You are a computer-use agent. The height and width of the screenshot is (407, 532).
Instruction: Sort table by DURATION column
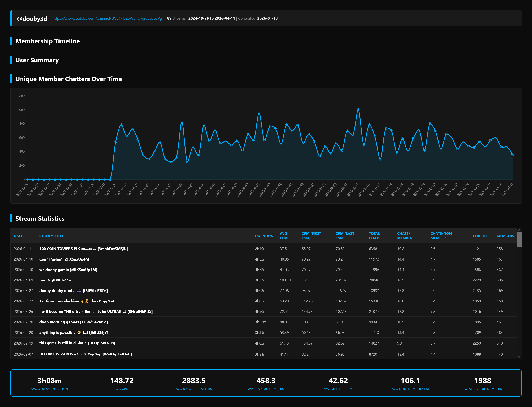tap(264, 236)
